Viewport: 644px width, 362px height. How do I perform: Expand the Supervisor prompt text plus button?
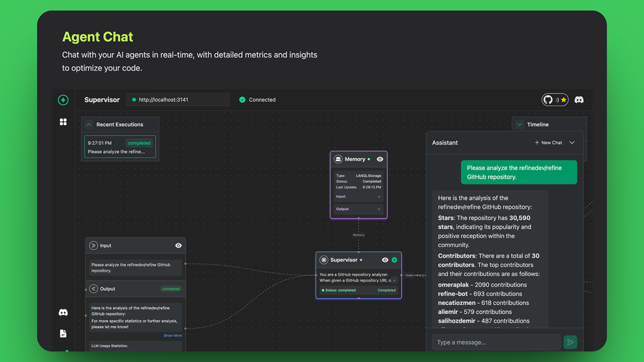pos(395,280)
